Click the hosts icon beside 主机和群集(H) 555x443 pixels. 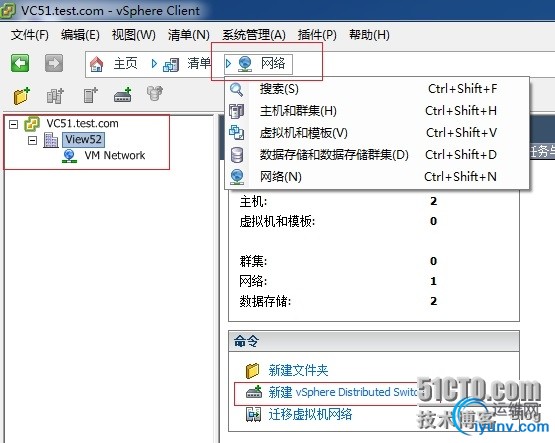coord(236,111)
